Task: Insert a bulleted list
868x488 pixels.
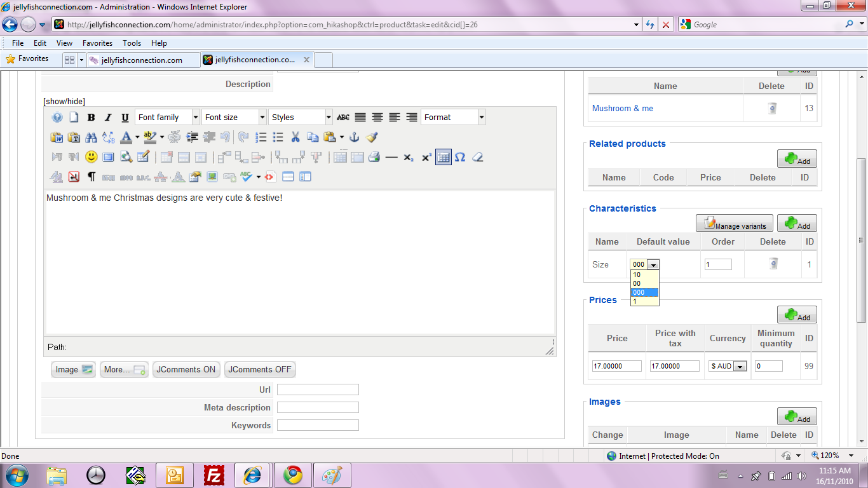Action: (278, 137)
